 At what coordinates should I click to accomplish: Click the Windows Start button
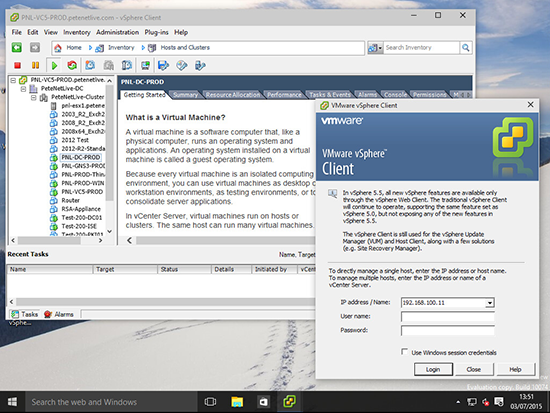[x=12, y=402]
